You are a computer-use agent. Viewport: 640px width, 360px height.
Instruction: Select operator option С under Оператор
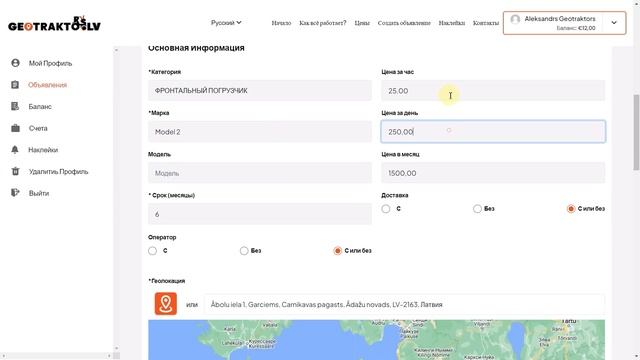152,251
